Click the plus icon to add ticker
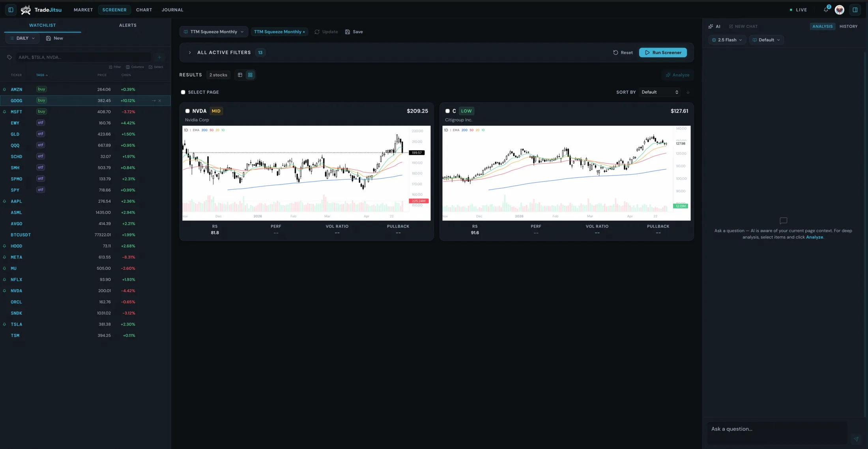This screenshot has height=449, width=868. click(x=159, y=57)
